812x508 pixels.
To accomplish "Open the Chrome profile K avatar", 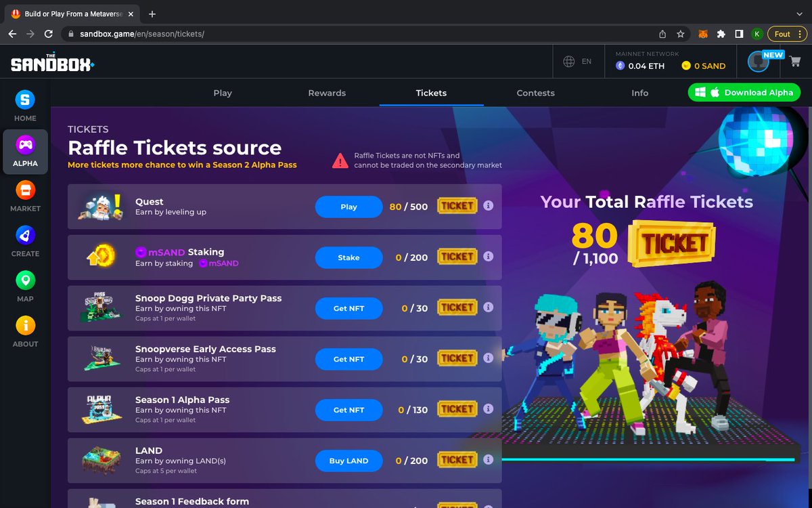I will click(x=757, y=34).
